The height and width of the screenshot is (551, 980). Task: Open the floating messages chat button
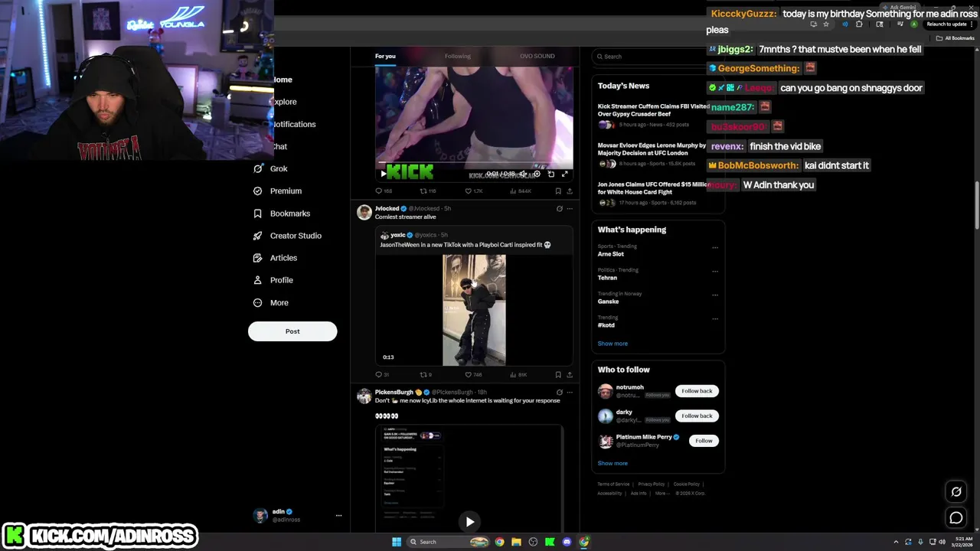[x=956, y=518]
